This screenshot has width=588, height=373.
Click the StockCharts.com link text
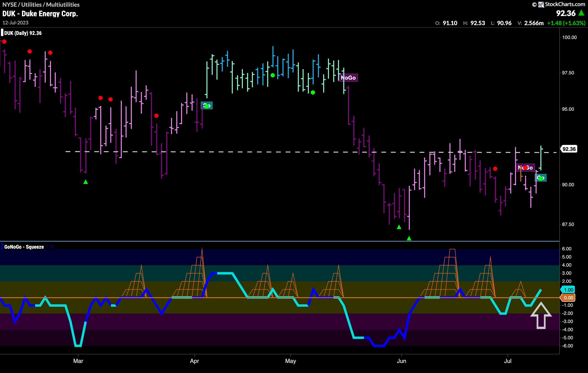[x=565, y=4]
